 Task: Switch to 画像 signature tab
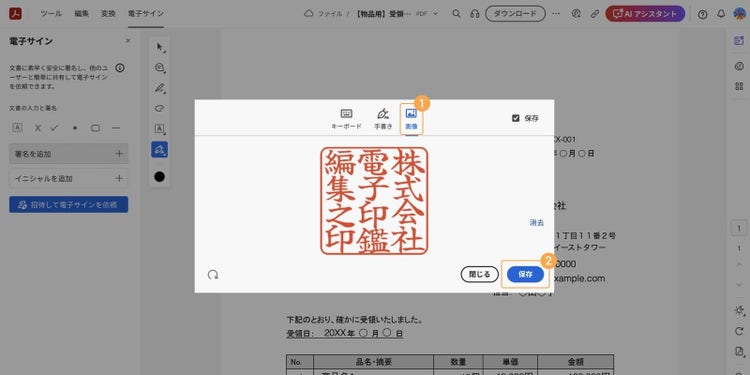[411, 119]
